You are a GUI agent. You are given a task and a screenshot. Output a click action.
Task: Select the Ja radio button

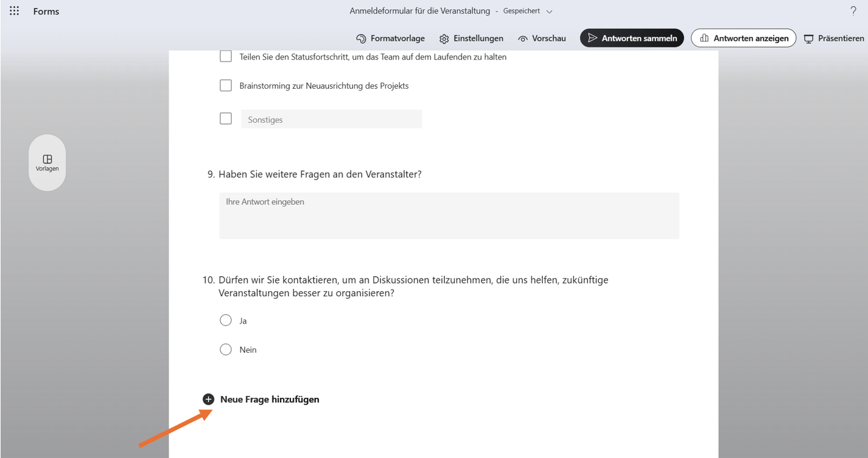pos(226,321)
